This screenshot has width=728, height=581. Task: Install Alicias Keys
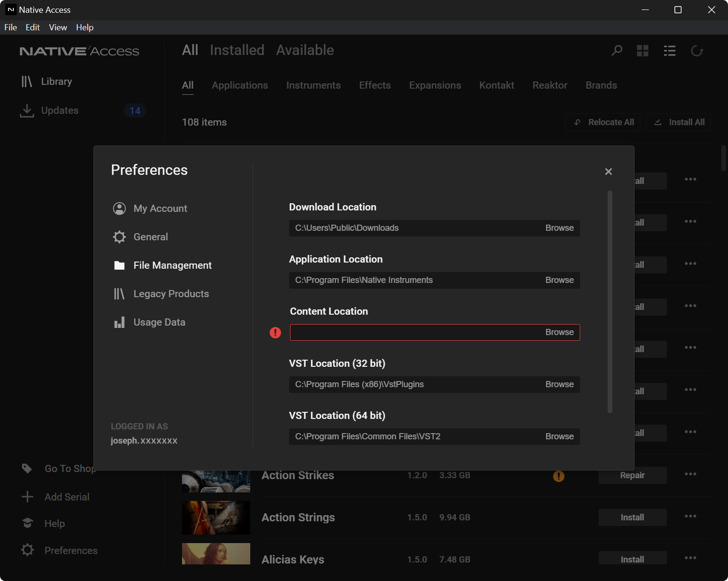tap(632, 558)
